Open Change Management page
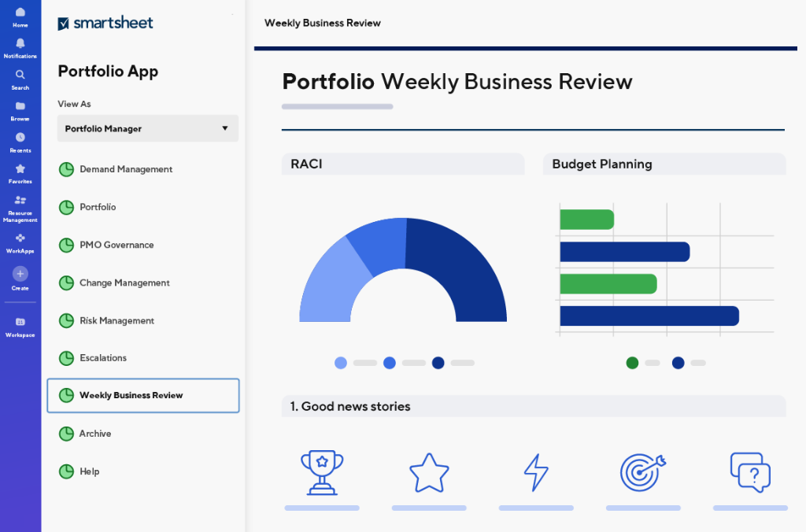Screen dimensions: 806x532 pyautogui.click(x=124, y=283)
